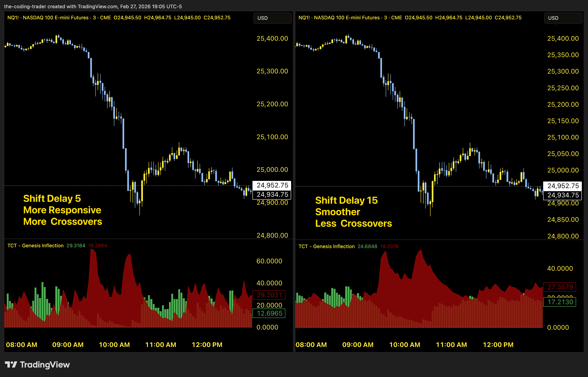Click the right chart's 24,934.75 price label
The image size is (588, 377).
[x=563, y=195]
